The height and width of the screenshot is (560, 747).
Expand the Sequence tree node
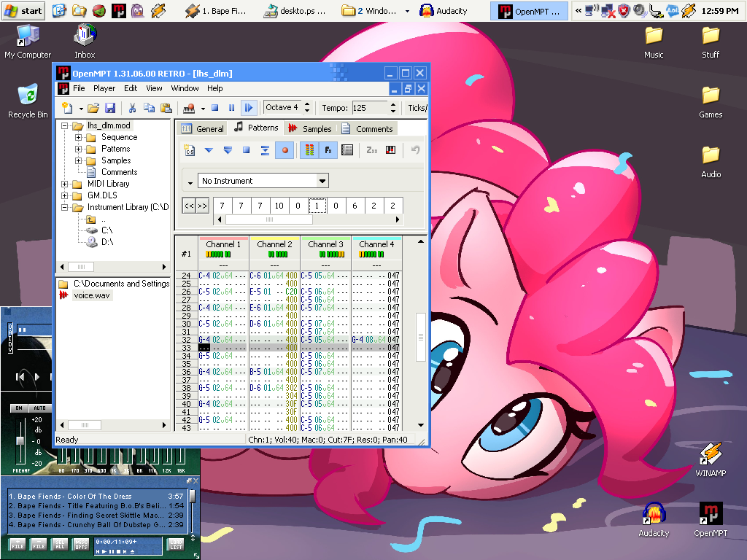[x=79, y=137]
